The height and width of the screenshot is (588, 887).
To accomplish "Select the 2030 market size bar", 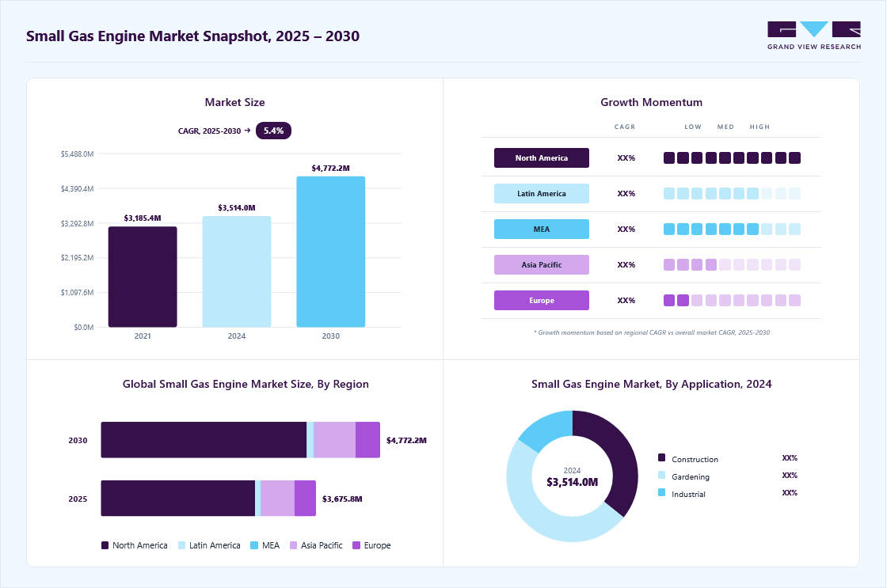I will coord(331,252).
